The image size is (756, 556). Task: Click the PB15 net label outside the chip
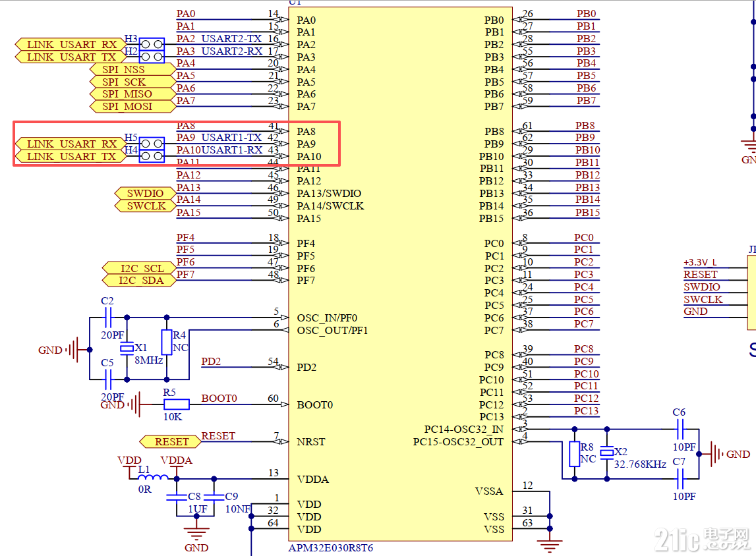click(x=587, y=213)
